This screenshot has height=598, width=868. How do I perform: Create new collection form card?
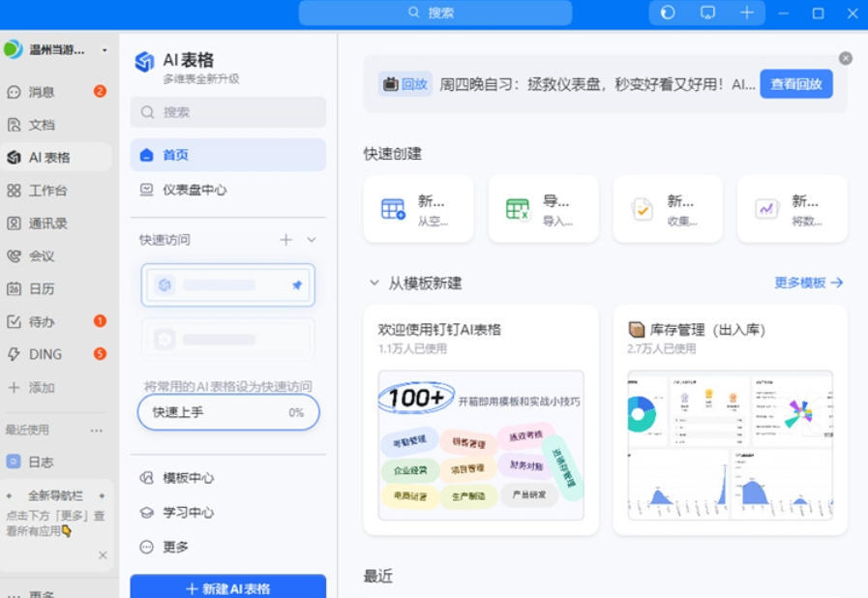(668, 209)
